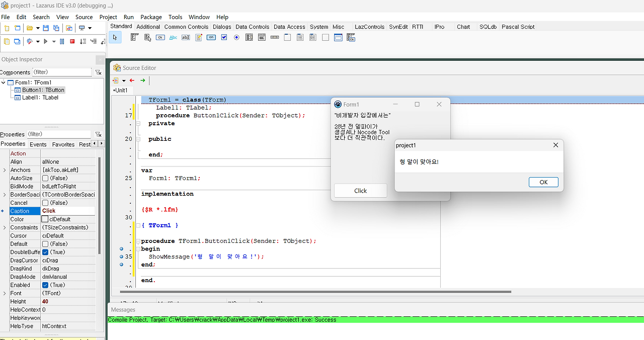The height and width of the screenshot is (340, 644).
Task: Switch to the Data Access palette tab
Action: pos(289,27)
